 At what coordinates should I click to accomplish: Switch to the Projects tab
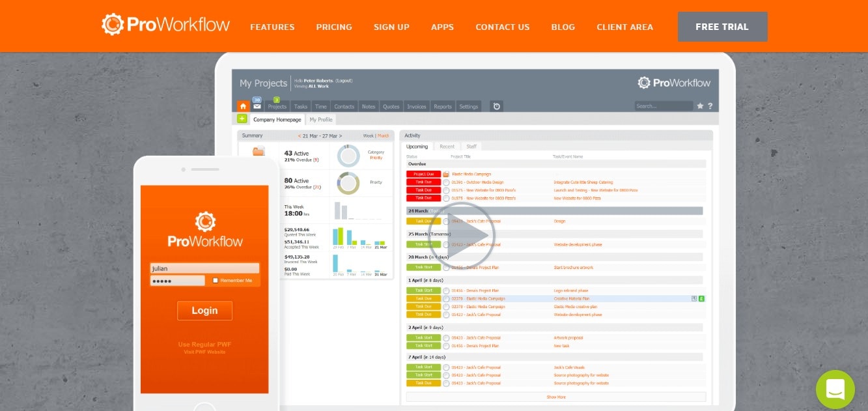tap(277, 106)
